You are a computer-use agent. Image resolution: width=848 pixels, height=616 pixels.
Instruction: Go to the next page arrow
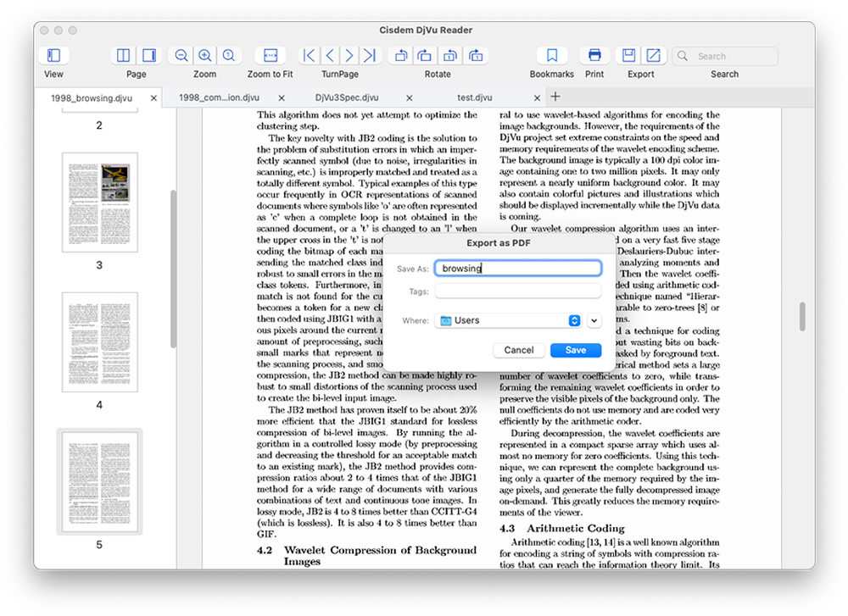349,55
